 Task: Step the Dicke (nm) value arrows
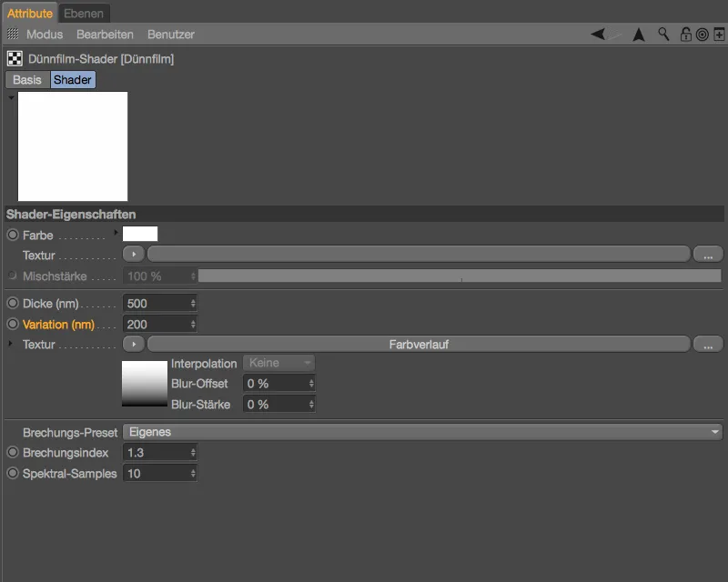(x=193, y=303)
